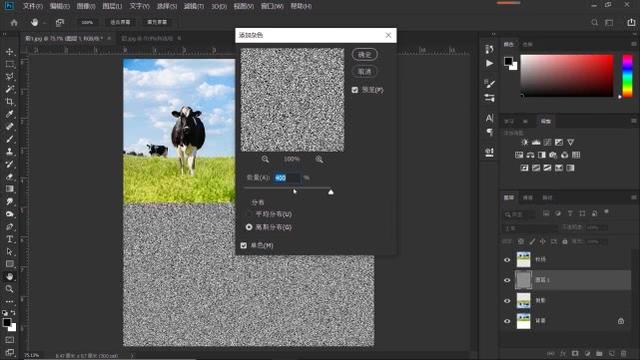Select the Crop tool
Screen dimensions: 640x360
[x=9, y=102]
